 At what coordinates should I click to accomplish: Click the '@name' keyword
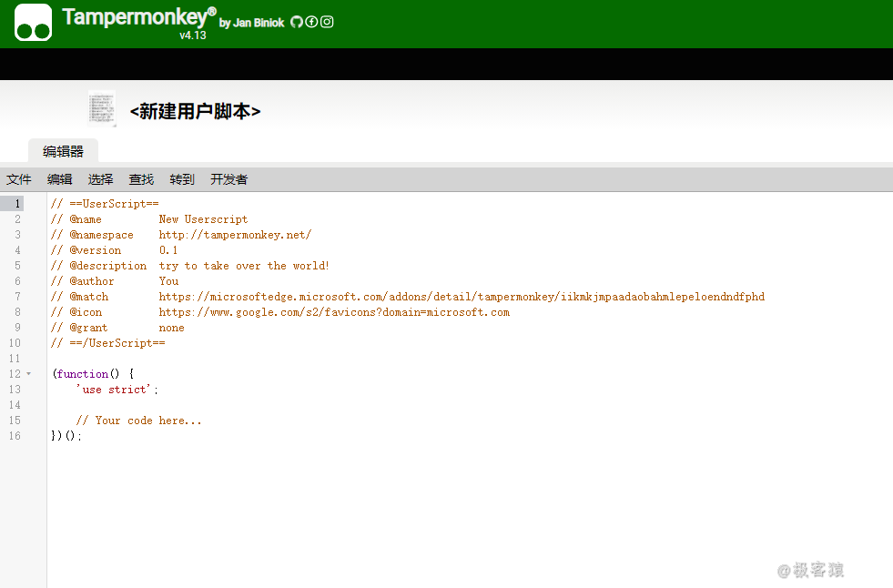[x=86, y=219]
